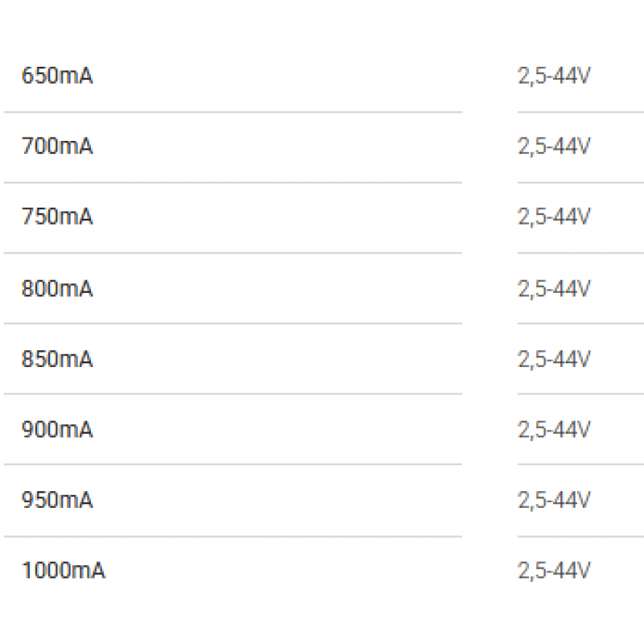Image resolution: width=644 pixels, height=644 pixels.
Task: Pick the 900mA row text
Action: click(x=57, y=430)
